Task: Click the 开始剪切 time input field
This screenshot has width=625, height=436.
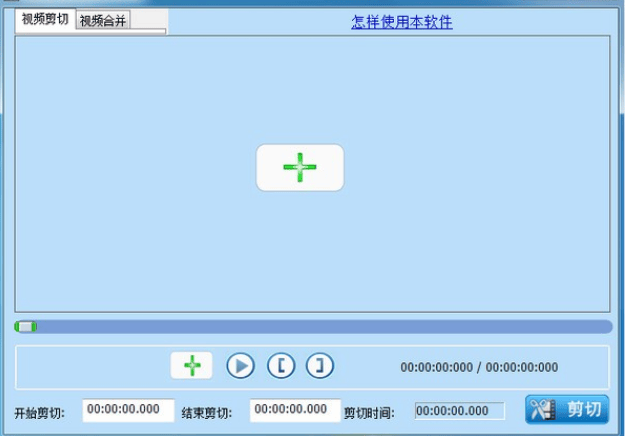Action: [x=120, y=410]
